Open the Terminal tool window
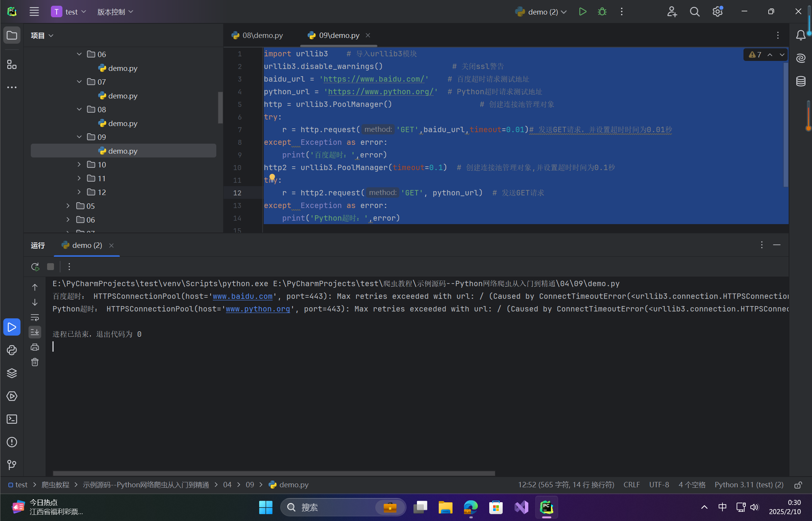812x521 pixels. click(12, 419)
